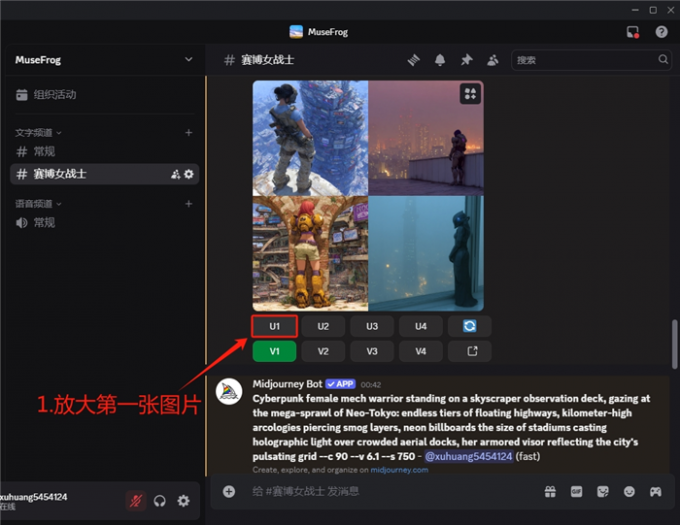The image size is (680, 525).
Task: Open the bottom-left yellow mech image
Action: tap(310, 254)
